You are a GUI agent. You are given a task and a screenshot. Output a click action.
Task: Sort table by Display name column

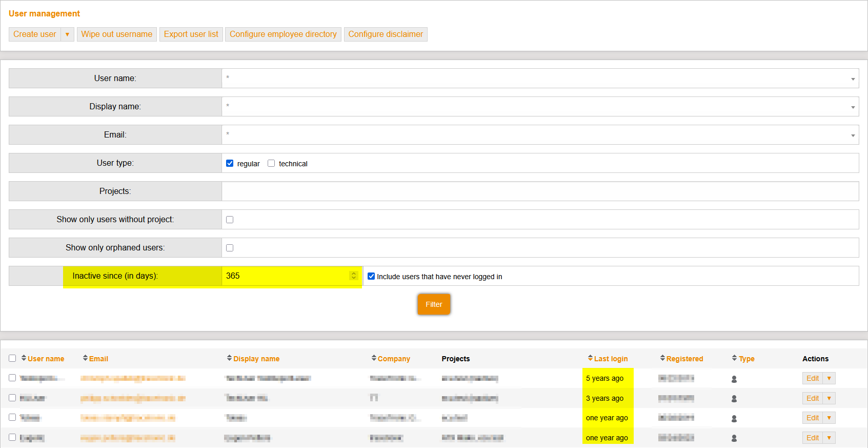[x=256, y=359]
